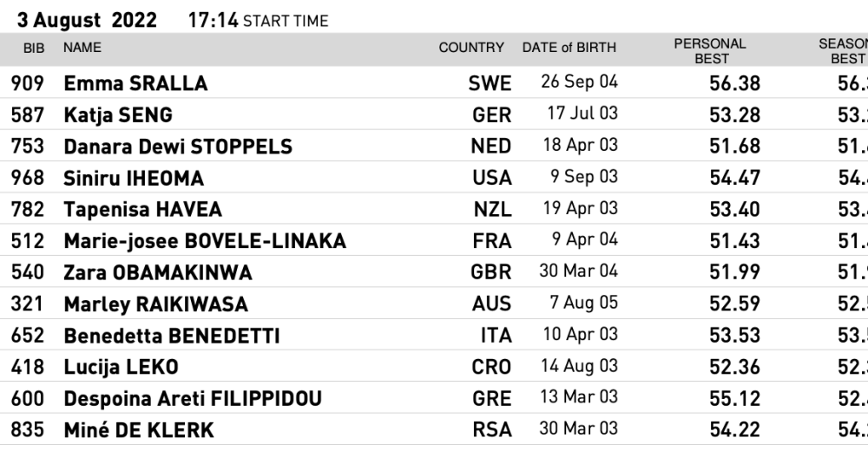Open Benedetta BENEDETTI entry
868x451 pixels.
(172, 336)
